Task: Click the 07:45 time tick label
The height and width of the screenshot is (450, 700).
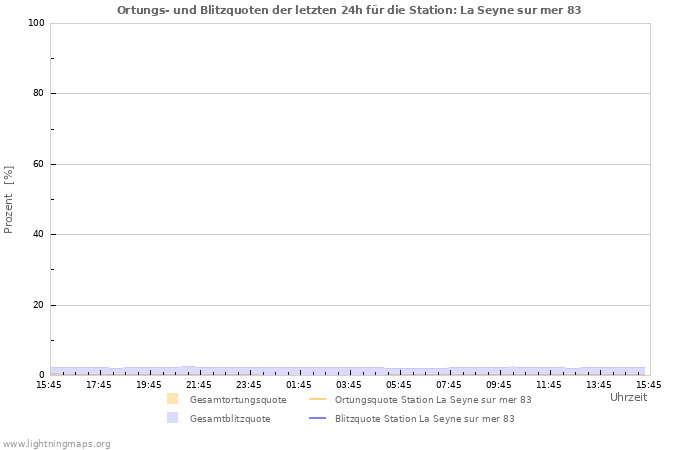Action: (449, 384)
